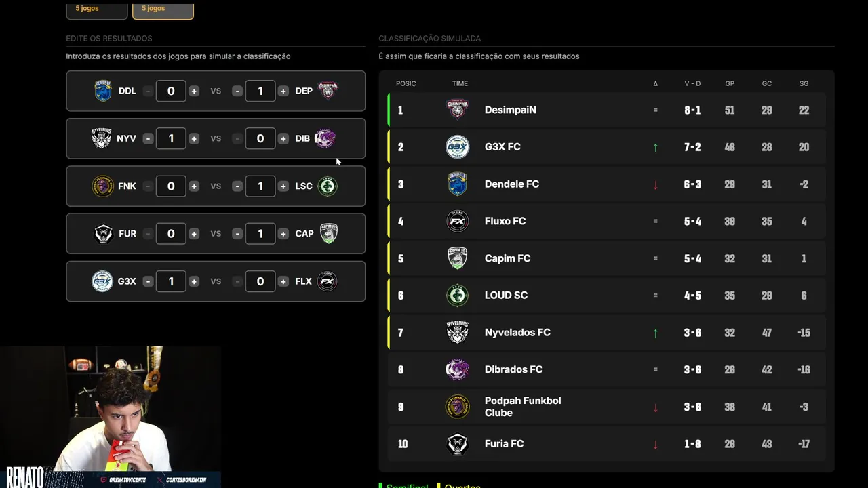
Task: Click the NYV team logo in match list
Action: 102,138
